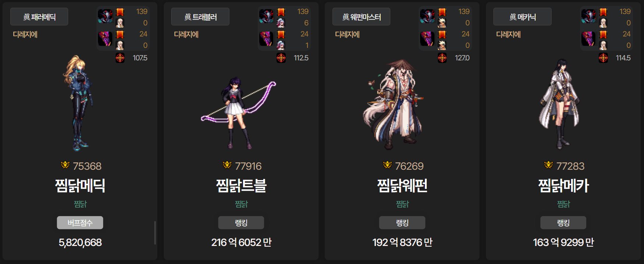Click the 眞 메카닉 class badge
This screenshot has width=644, height=264.
pos(522,17)
